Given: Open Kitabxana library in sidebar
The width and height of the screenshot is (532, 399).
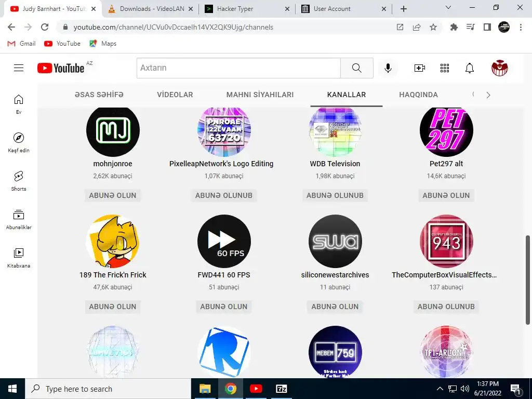Looking at the screenshot, I should coord(19,258).
